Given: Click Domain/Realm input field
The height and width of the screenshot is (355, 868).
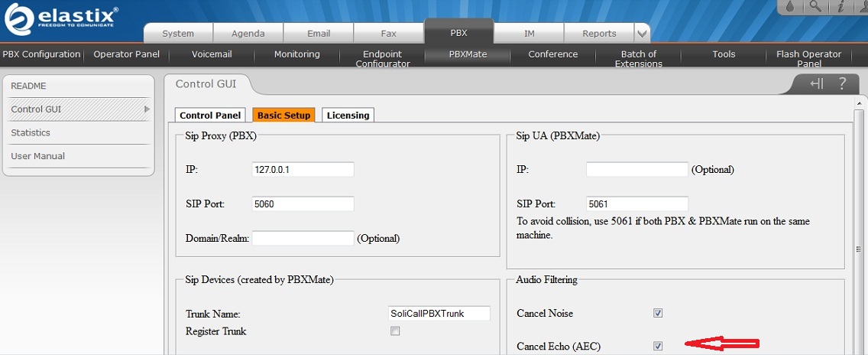Looking at the screenshot, I should [303, 238].
